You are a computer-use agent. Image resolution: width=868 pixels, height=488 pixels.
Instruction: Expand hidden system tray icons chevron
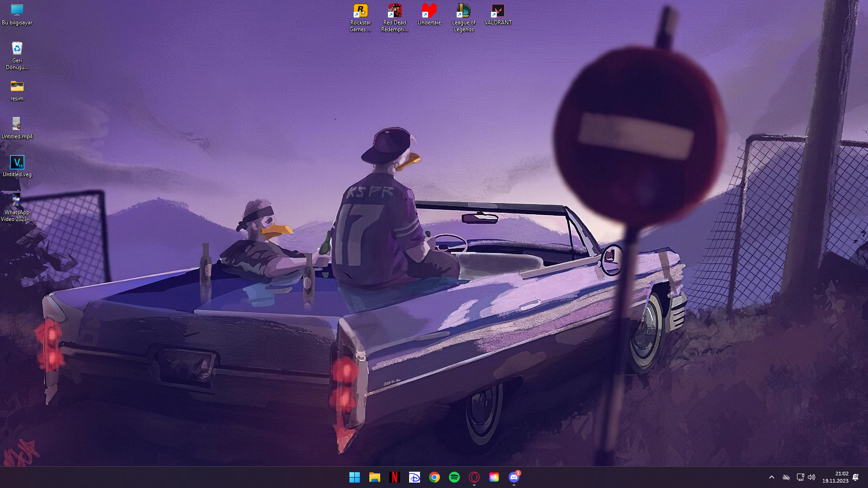pos(772,477)
